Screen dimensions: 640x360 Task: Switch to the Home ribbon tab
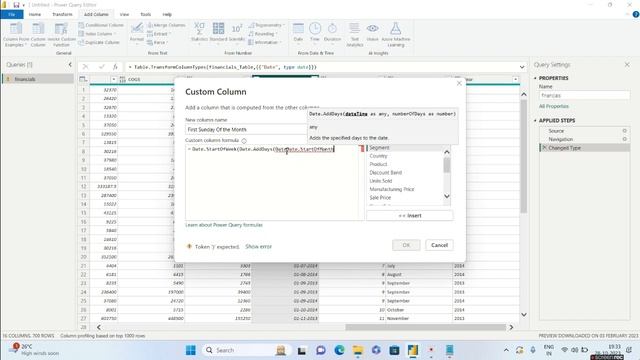[x=35, y=14]
